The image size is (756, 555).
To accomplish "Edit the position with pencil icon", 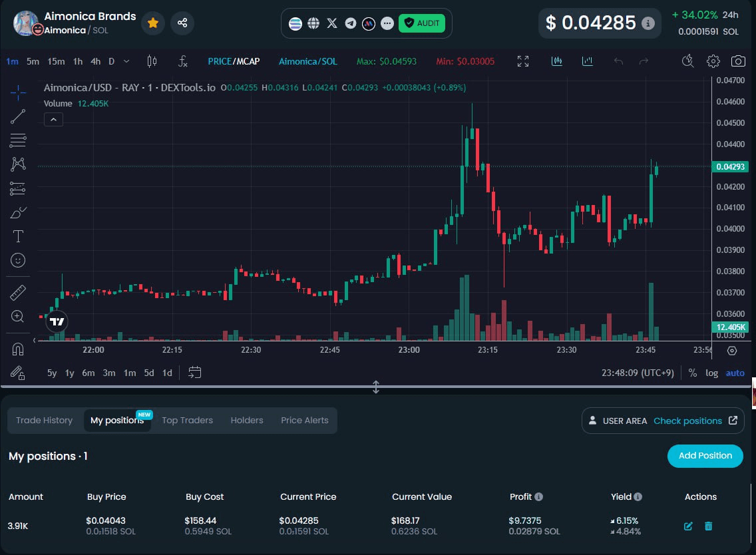I will pyautogui.click(x=688, y=526).
